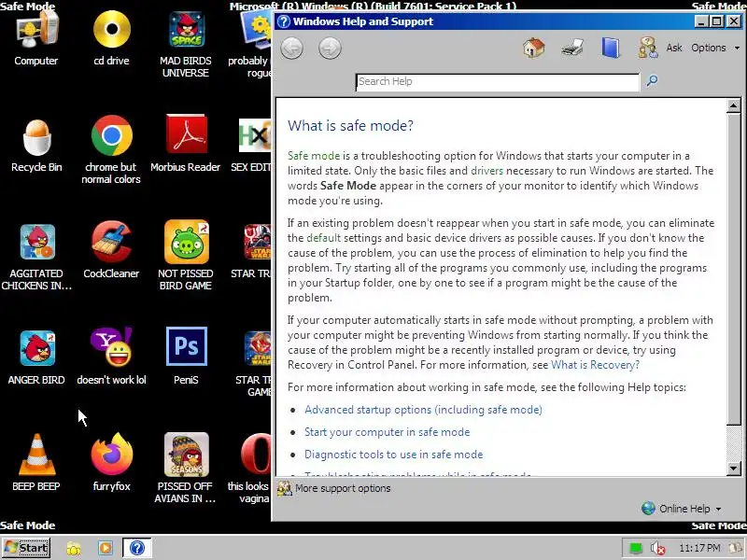Click the help scrollbar up arrow
The height and width of the screenshot is (560, 747).
733,105
